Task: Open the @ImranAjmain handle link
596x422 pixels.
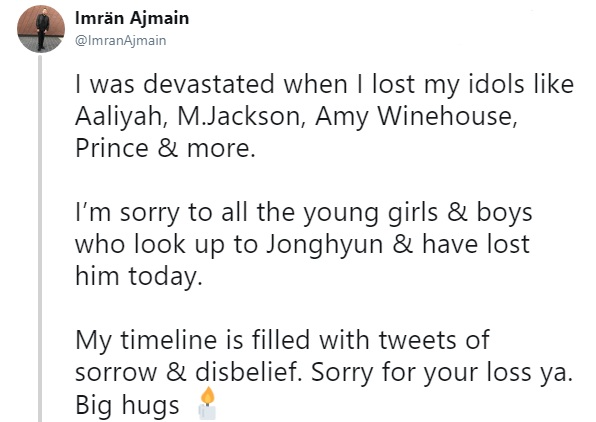Action: click(120, 40)
